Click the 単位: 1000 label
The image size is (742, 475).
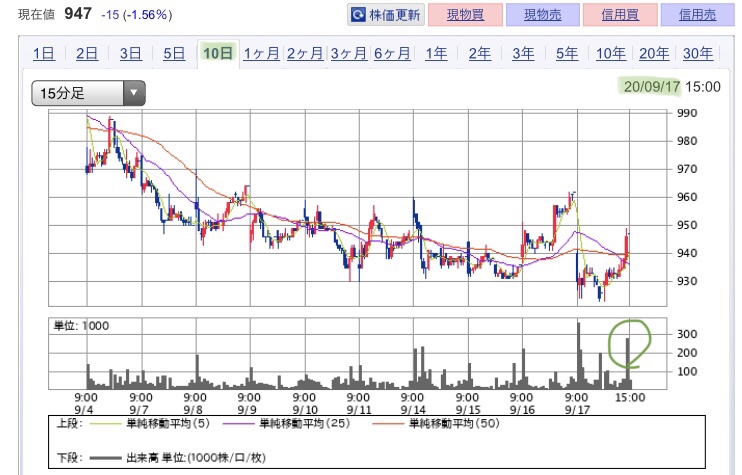click(81, 325)
